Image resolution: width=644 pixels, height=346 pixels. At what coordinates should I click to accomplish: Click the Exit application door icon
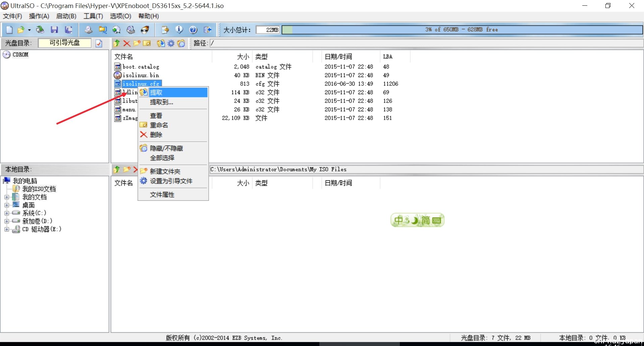click(208, 30)
